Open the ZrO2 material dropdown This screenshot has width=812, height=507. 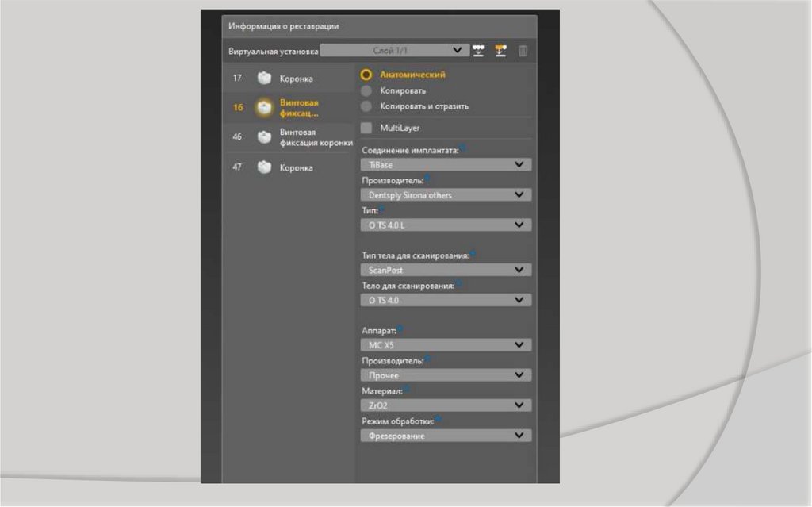point(446,405)
